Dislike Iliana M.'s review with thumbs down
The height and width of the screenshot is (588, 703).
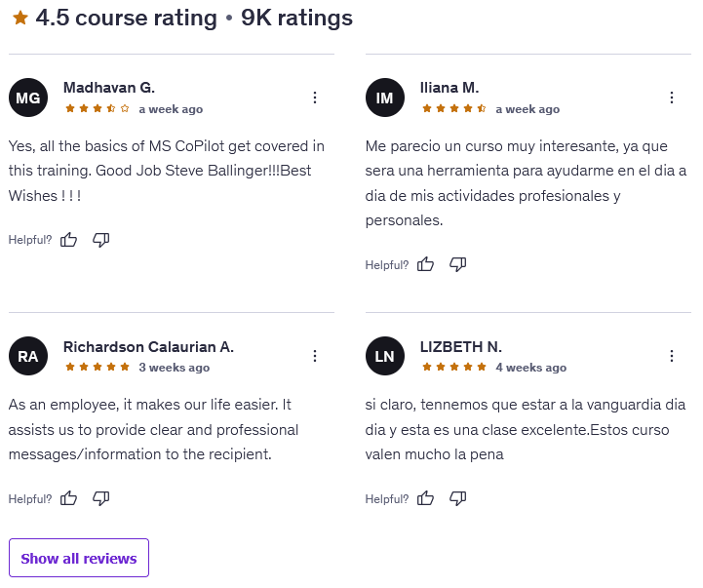tap(457, 264)
